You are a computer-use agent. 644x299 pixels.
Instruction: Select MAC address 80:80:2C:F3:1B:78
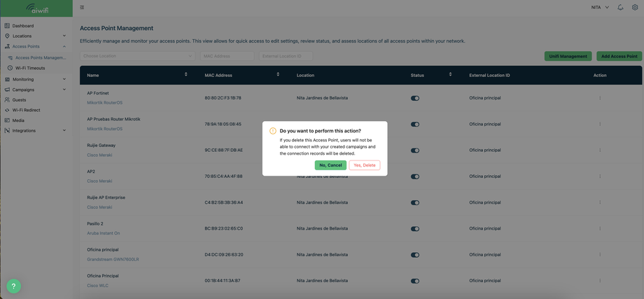223,98
